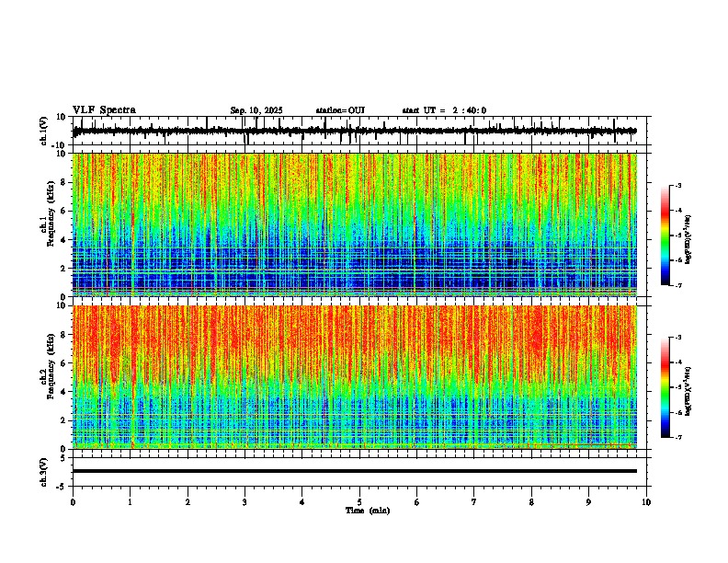Click the "ch.3(V)" axis label
The height and width of the screenshot is (563, 728).
click(x=44, y=472)
